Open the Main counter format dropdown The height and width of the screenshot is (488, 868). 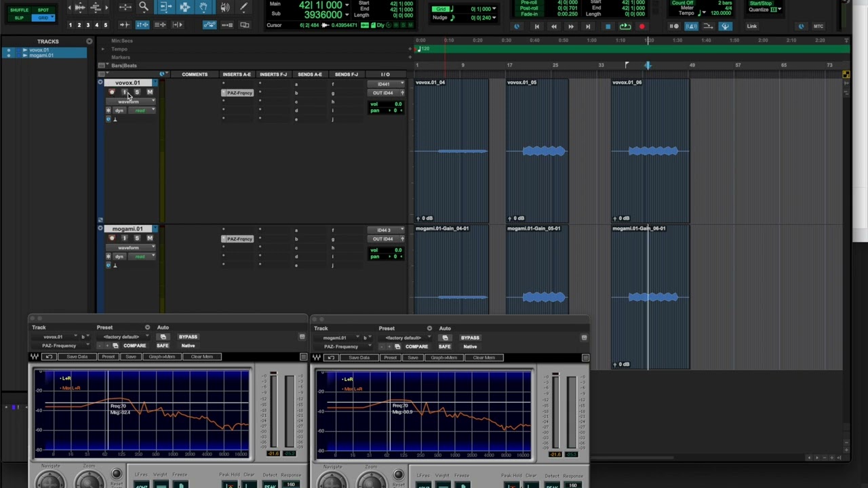tap(347, 5)
